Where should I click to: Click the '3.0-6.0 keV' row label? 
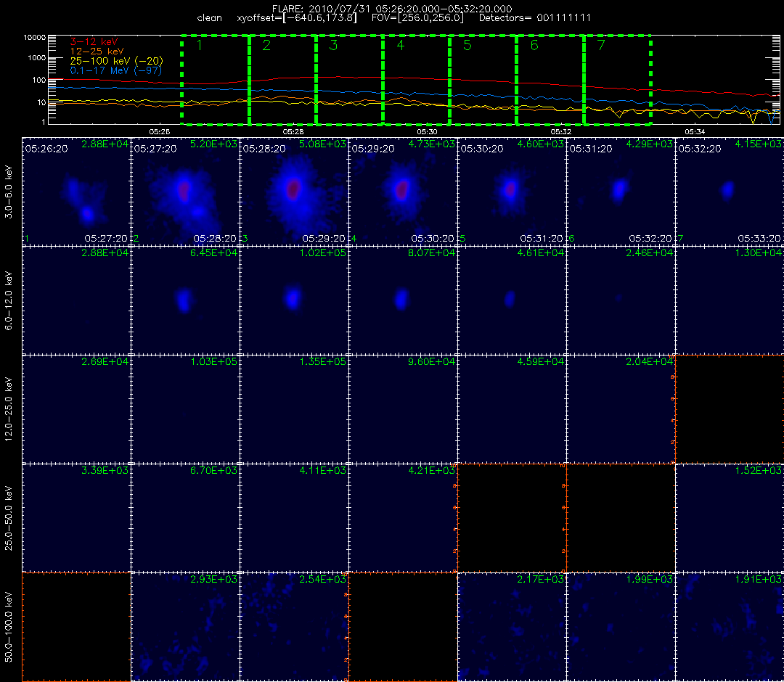9,192
